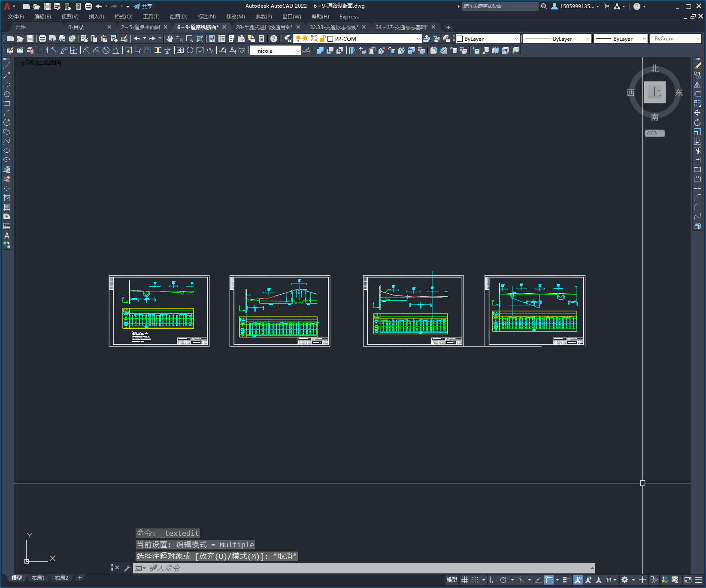Select the Polygon draw tool
This screenshot has width=706, height=588.
[x=7, y=94]
